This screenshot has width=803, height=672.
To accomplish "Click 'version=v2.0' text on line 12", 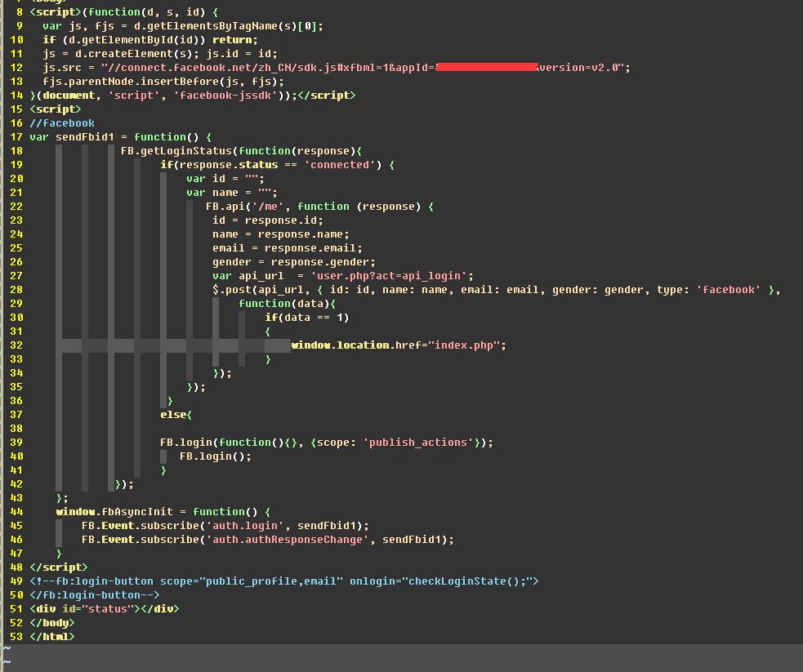I will tap(578, 67).
